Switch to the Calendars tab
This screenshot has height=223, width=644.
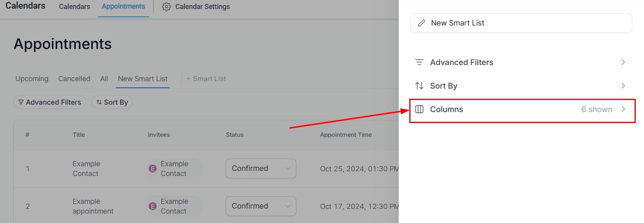[75, 7]
